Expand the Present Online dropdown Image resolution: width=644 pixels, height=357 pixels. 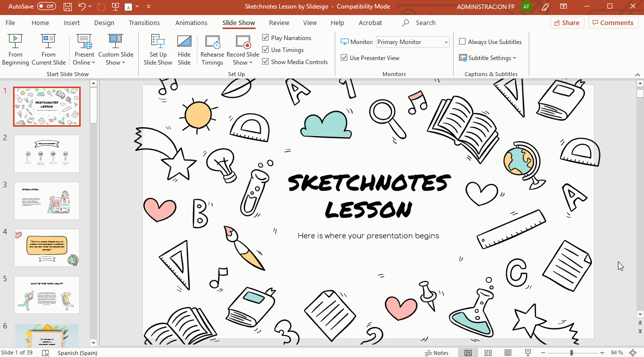pyautogui.click(x=84, y=63)
